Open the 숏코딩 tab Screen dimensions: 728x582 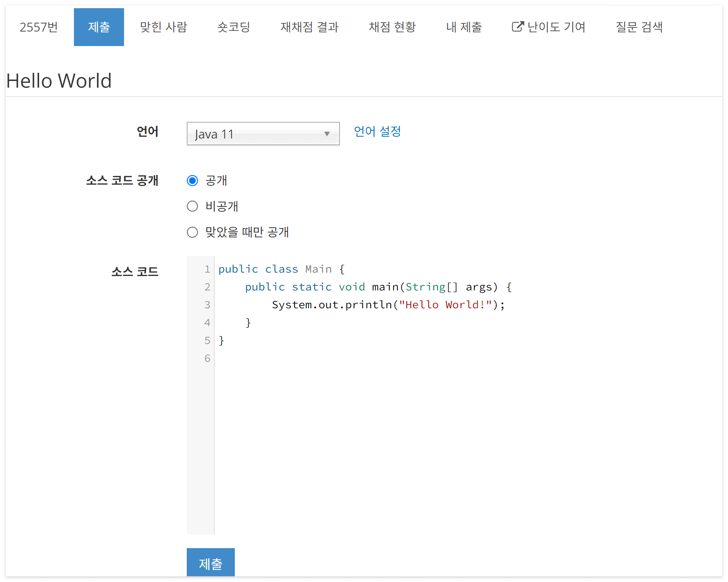pyautogui.click(x=234, y=27)
